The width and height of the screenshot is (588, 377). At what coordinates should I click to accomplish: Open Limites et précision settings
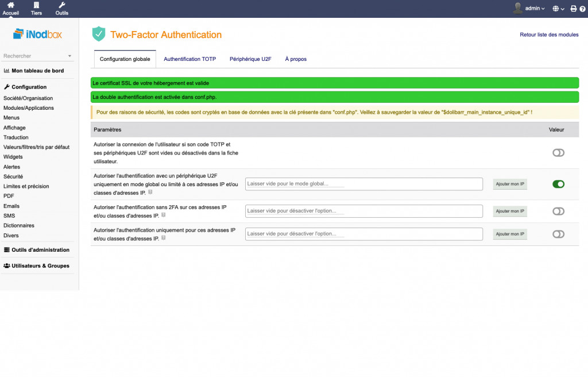tap(26, 186)
